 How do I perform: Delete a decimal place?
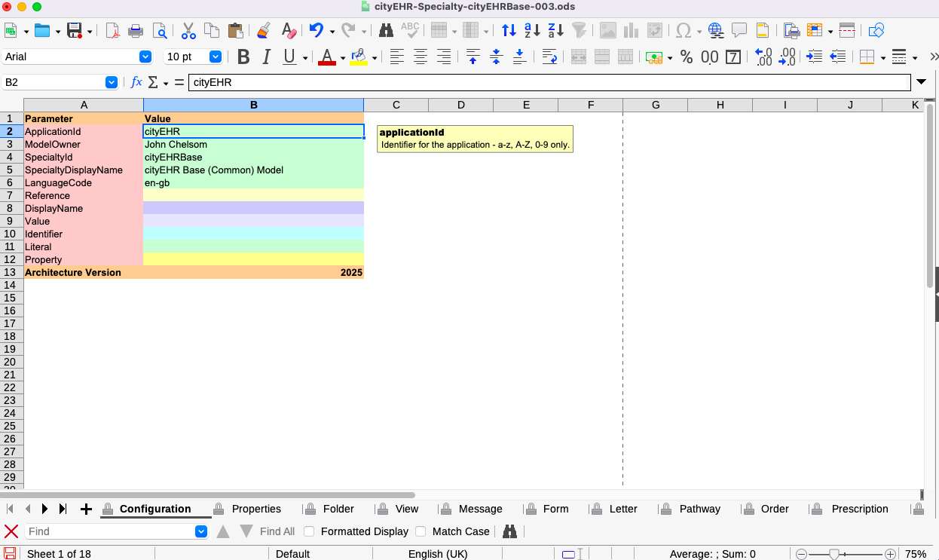tap(787, 57)
